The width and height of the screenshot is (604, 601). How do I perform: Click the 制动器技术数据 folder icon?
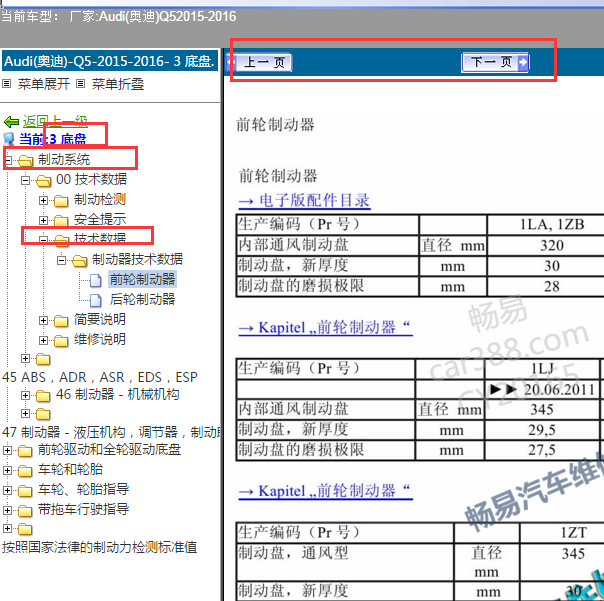(x=79, y=261)
